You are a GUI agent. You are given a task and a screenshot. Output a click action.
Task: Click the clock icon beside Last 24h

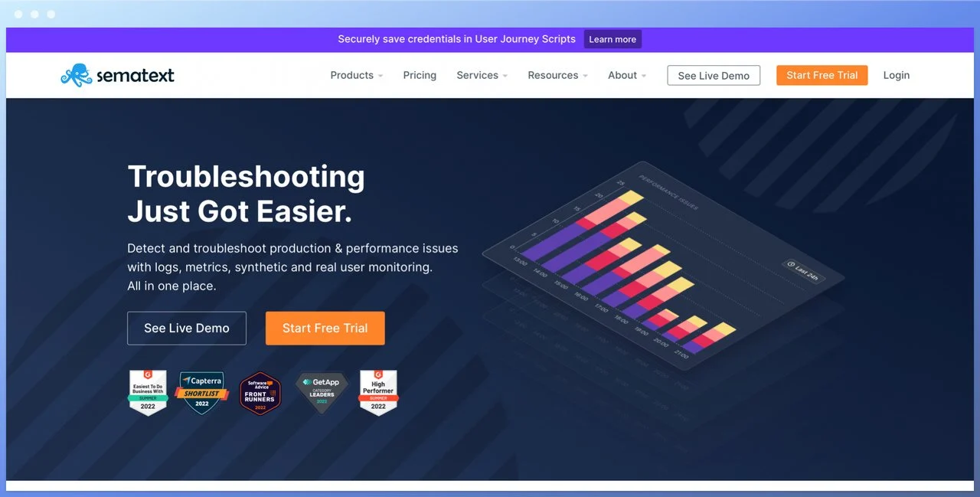pyautogui.click(x=789, y=265)
